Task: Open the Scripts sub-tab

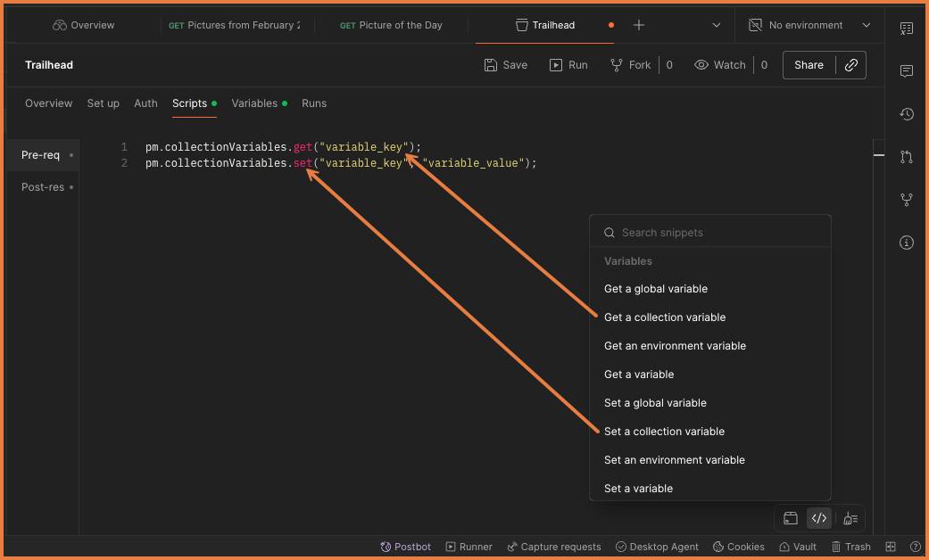Action: (x=189, y=103)
